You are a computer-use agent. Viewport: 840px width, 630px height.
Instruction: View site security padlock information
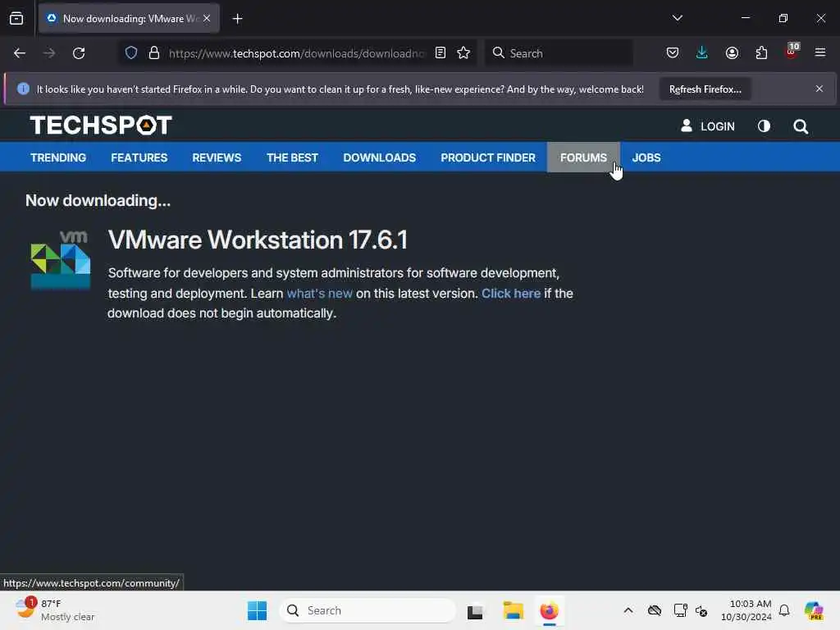click(154, 53)
